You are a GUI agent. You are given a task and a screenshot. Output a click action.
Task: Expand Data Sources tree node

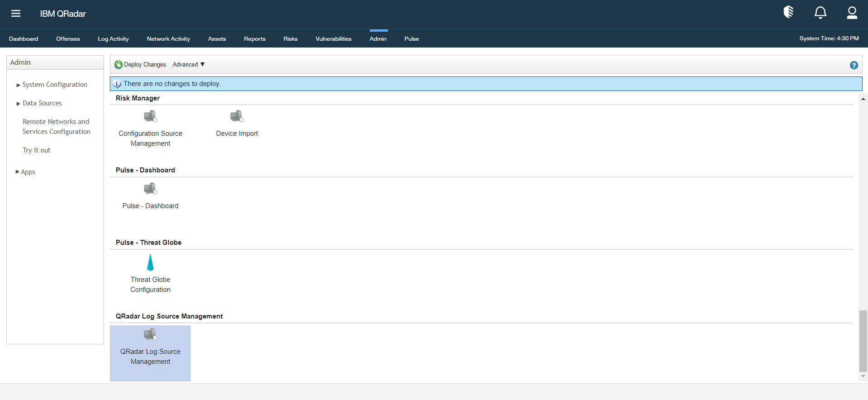18,104
